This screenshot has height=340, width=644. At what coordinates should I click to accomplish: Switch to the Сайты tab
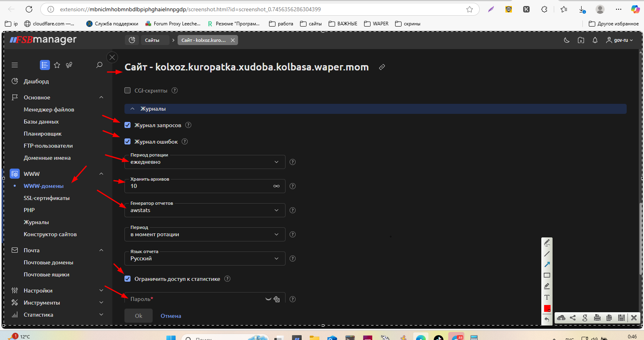click(x=152, y=40)
